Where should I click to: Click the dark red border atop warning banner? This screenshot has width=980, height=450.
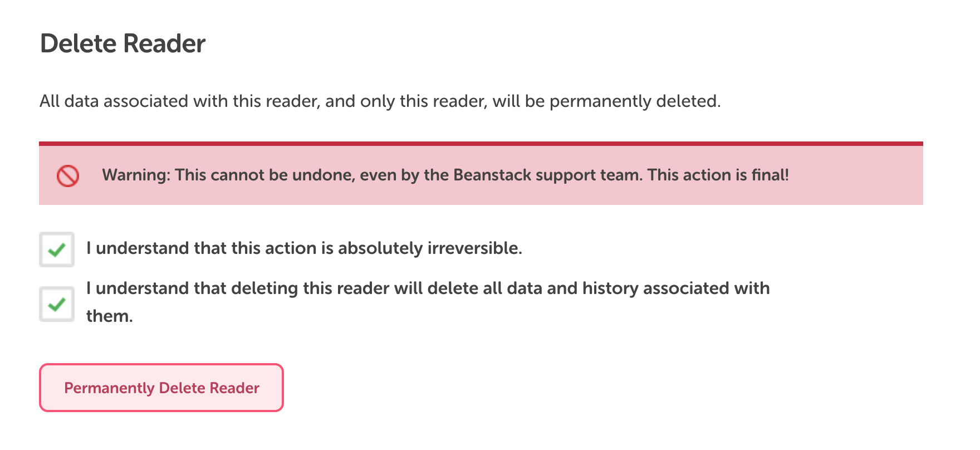481,144
